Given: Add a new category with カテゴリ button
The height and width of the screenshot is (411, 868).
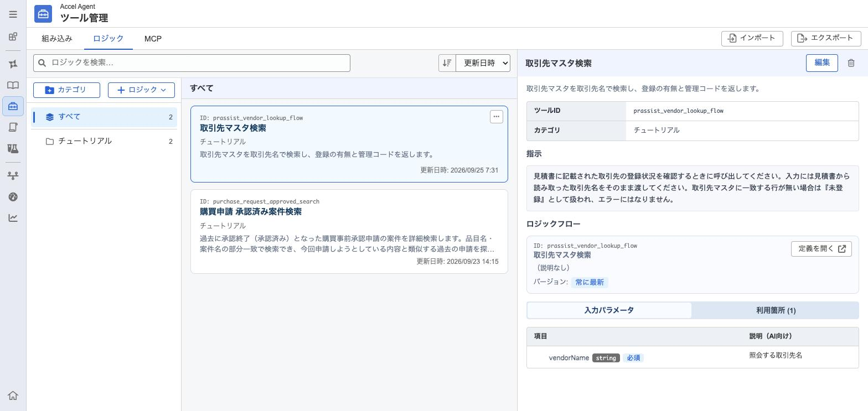Looking at the screenshot, I should pos(66,90).
